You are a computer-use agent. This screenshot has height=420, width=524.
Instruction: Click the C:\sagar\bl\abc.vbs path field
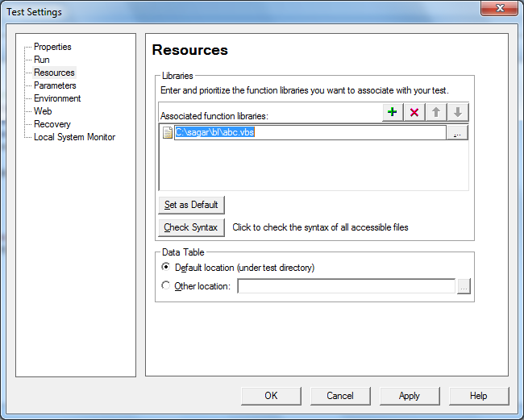click(x=310, y=132)
